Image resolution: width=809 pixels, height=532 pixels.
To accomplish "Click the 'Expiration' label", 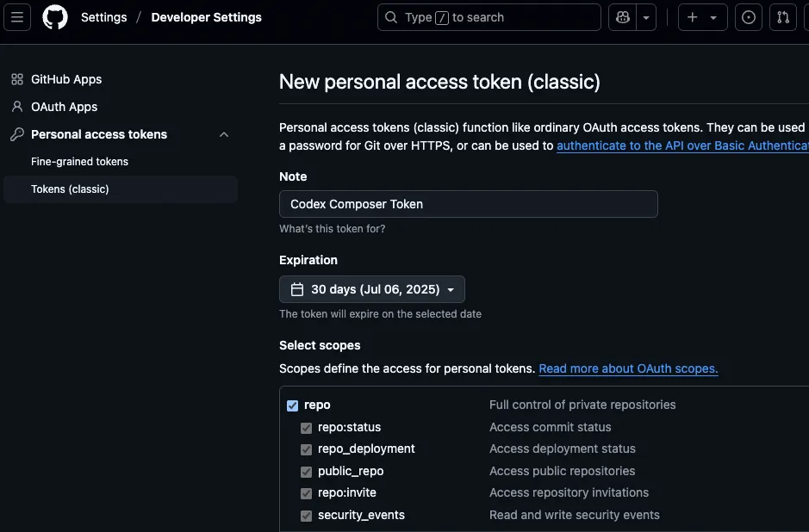I will coord(308,260).
